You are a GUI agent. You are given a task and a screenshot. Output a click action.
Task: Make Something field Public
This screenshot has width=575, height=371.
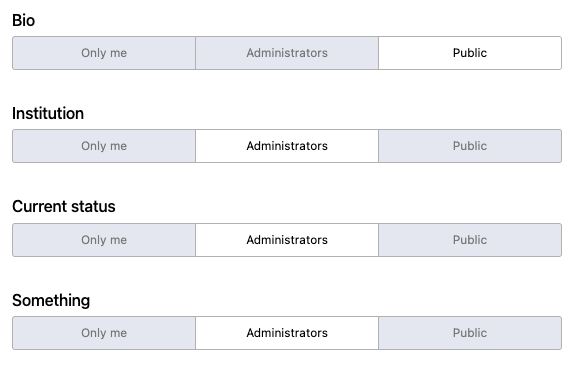[470, 333]
